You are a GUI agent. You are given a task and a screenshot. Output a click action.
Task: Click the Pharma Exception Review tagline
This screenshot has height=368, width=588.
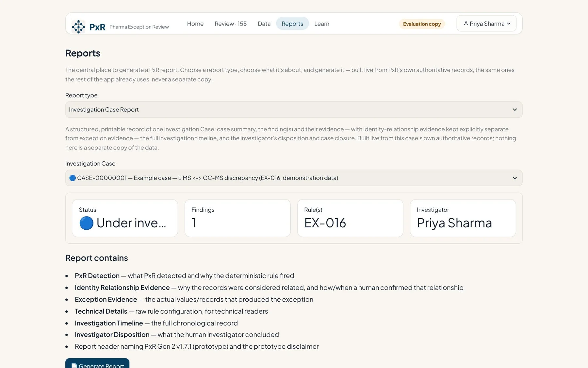139,27
